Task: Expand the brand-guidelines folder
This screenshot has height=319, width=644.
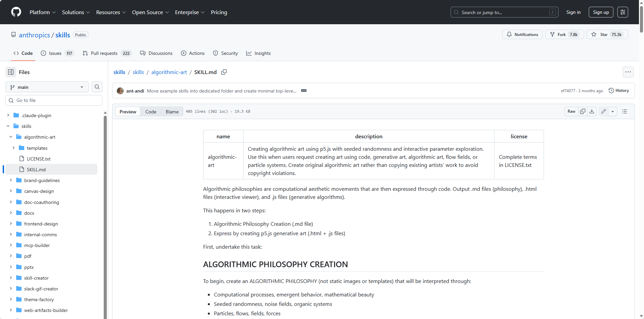Action: tap(11, 180)
